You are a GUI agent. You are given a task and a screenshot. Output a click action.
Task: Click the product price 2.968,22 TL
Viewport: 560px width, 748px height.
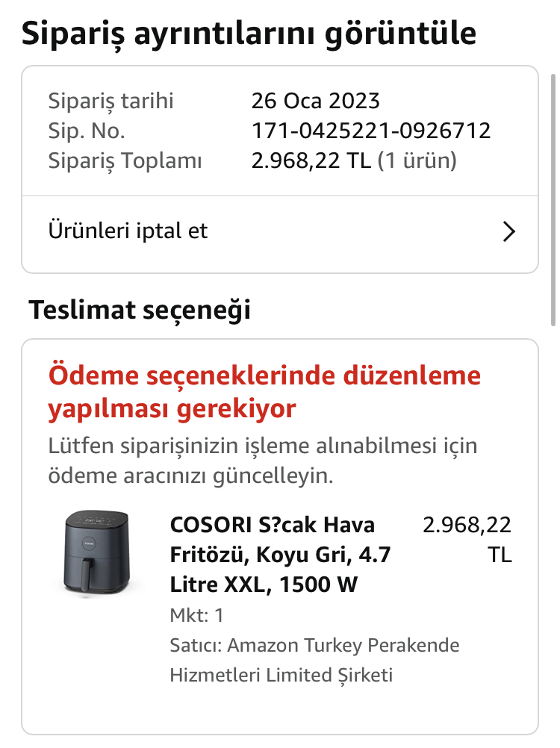[x=467, y=540]
